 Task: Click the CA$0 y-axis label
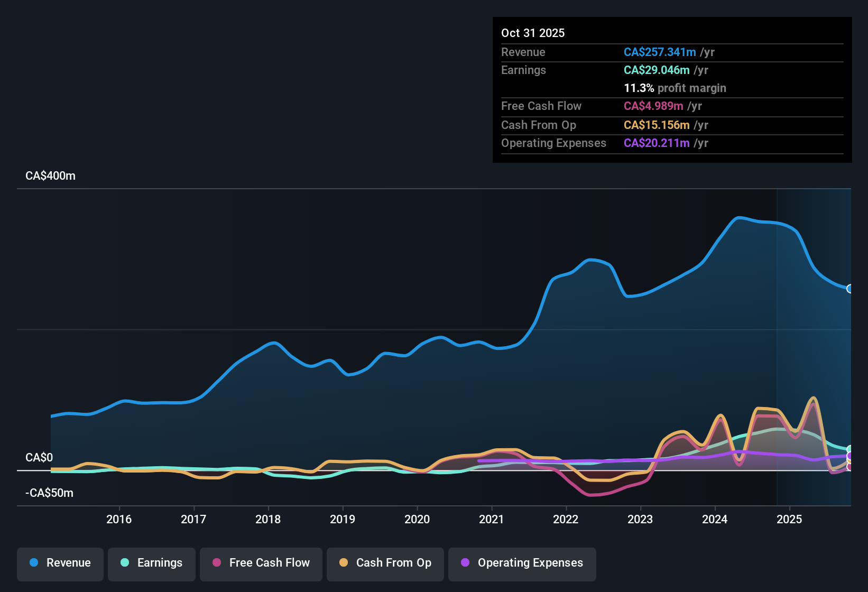click(39, 457)
